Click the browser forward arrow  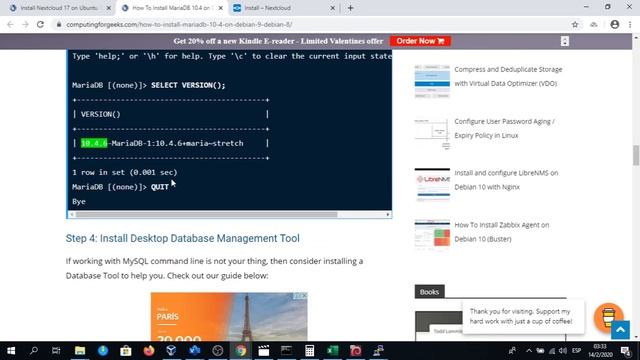pyautogui.click(x=25, y=24)
